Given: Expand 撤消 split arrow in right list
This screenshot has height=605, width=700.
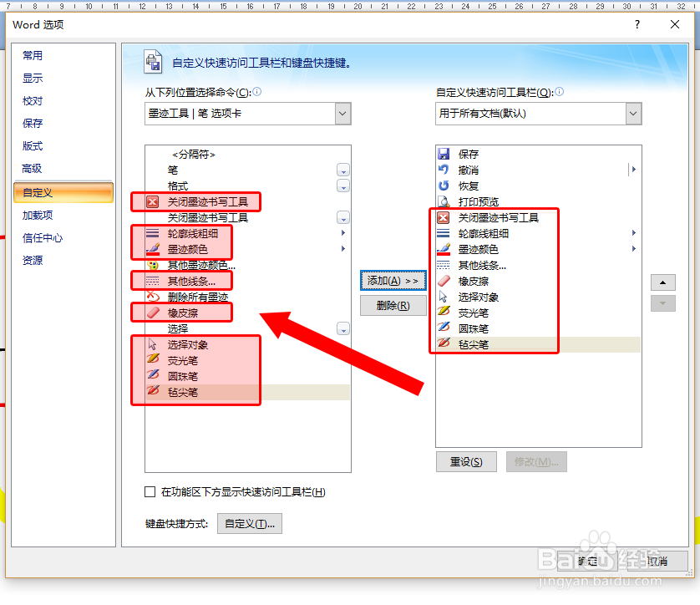Looking at the screenshot, I should 633,170.
